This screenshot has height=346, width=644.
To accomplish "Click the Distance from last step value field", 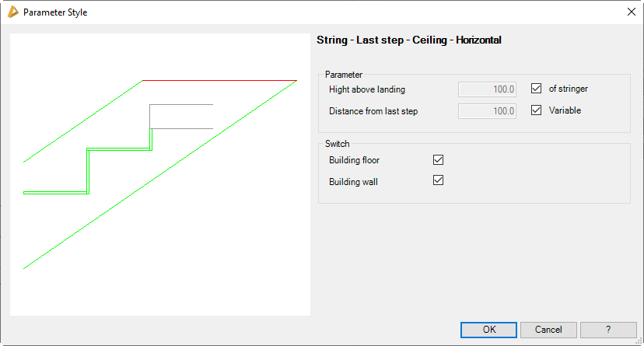I will (x=488, y=111).
